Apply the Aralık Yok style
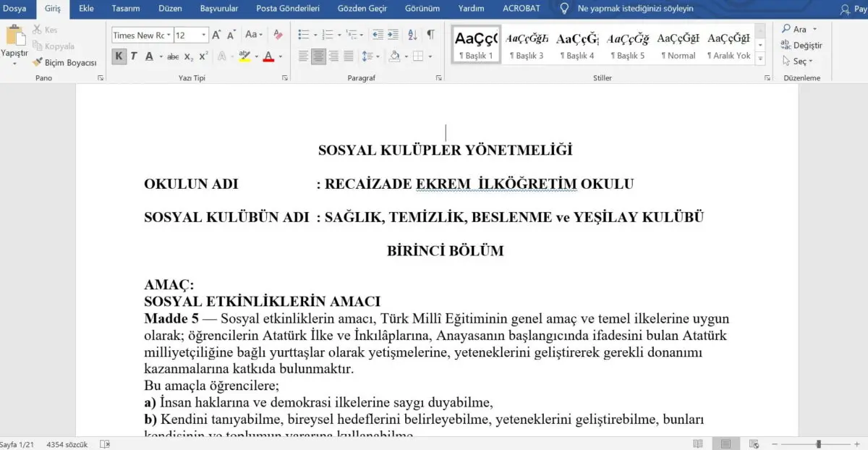Screen dimensions: 868x450 (x=729, y=44)
